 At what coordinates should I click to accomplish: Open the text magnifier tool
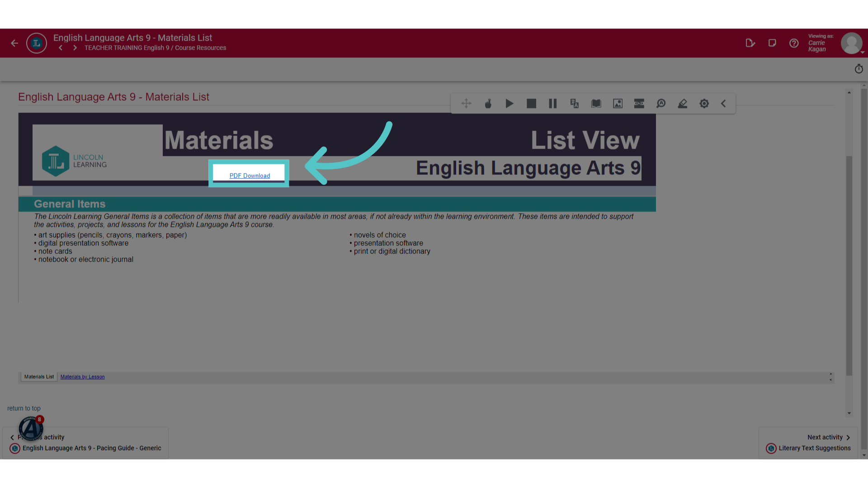coord(661,104)
